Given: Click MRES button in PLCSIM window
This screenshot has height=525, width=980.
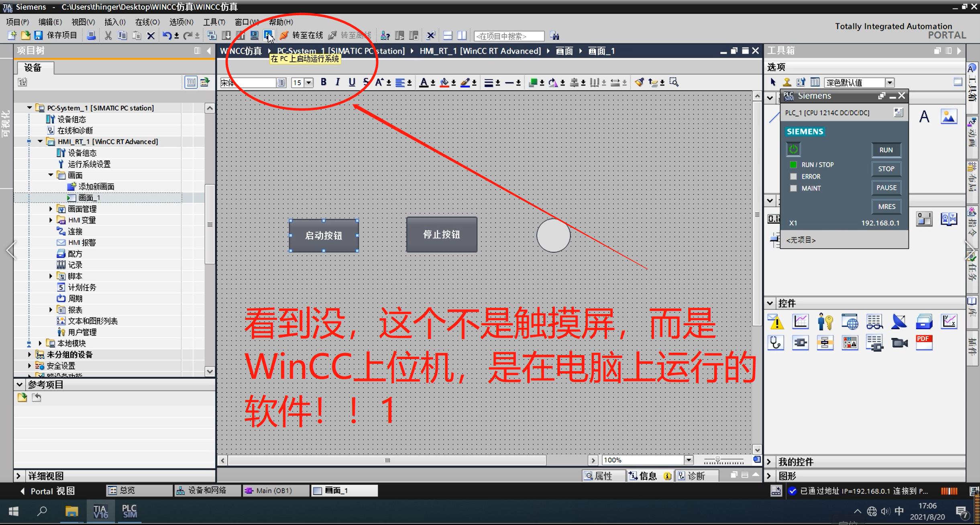Looking at the screenshot, I should click(x=886, y=206).
